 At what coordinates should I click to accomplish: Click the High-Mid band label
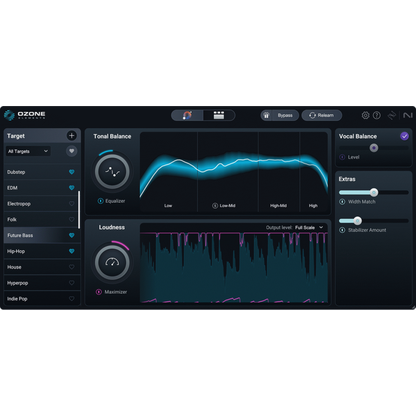[x=278, y=206]
